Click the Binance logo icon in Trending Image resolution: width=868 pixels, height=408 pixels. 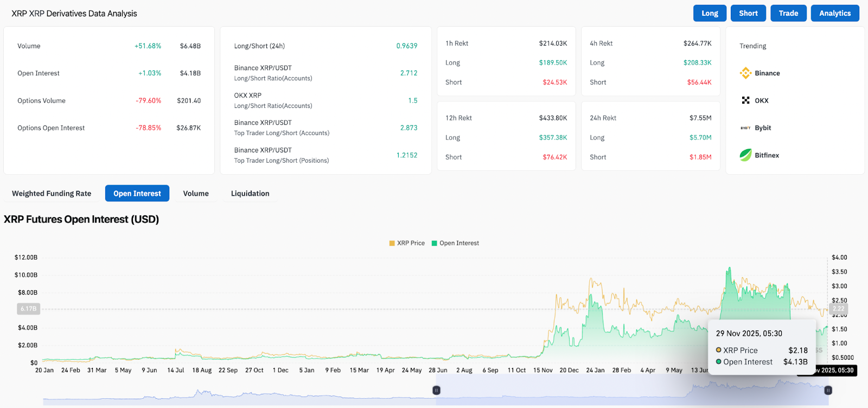pos(745,73)
